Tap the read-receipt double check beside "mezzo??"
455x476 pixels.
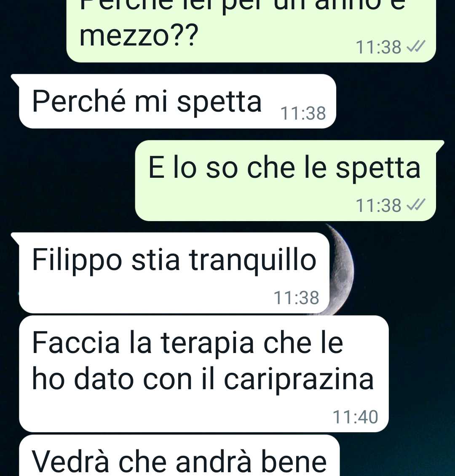tap(416, 46)
